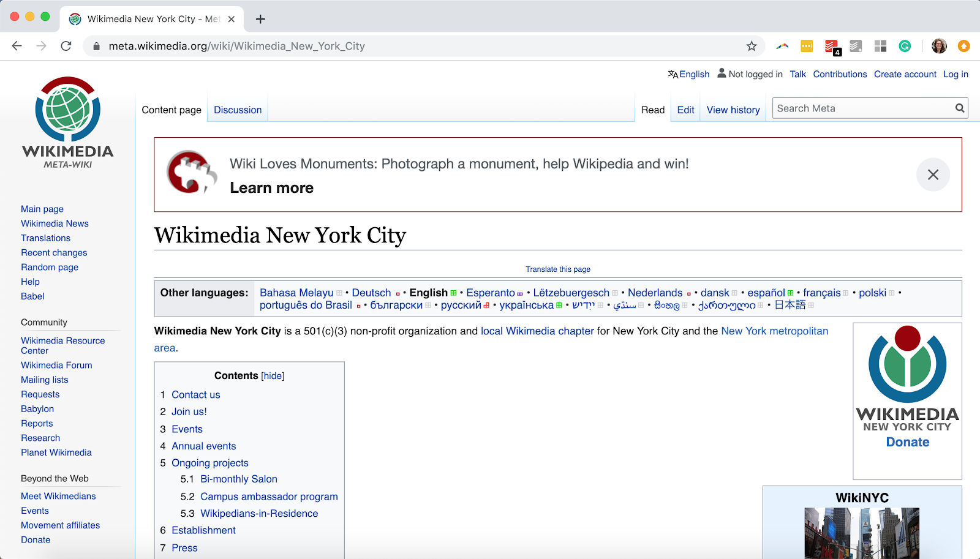Viewport: 980px width, 559px height.
Task: Bookmark this page with the star icon
Action: (752, 46)
